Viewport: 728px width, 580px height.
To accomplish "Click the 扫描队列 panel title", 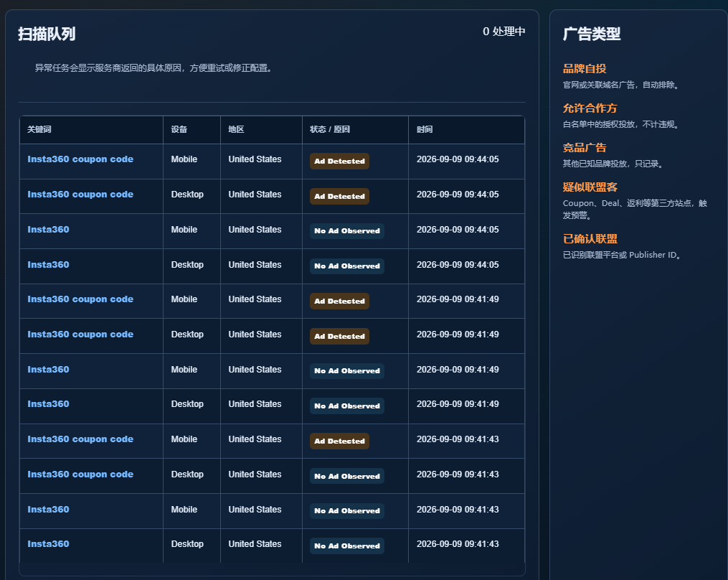I will click(47, 34).
